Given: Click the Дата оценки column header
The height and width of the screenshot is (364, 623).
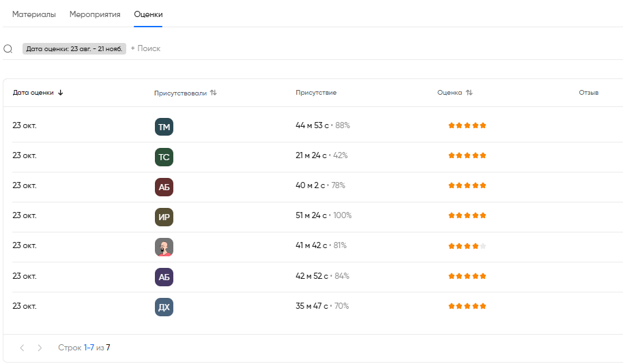Looking at the screenshot, I should [x=33, y=93].
